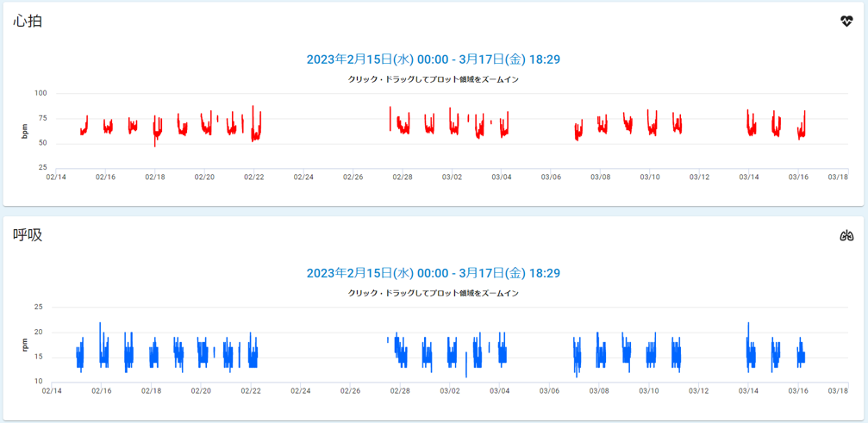Click the date range title above heart rate chart
The height and width of the screenshot is (423, 868).
[x=433, y=59]
